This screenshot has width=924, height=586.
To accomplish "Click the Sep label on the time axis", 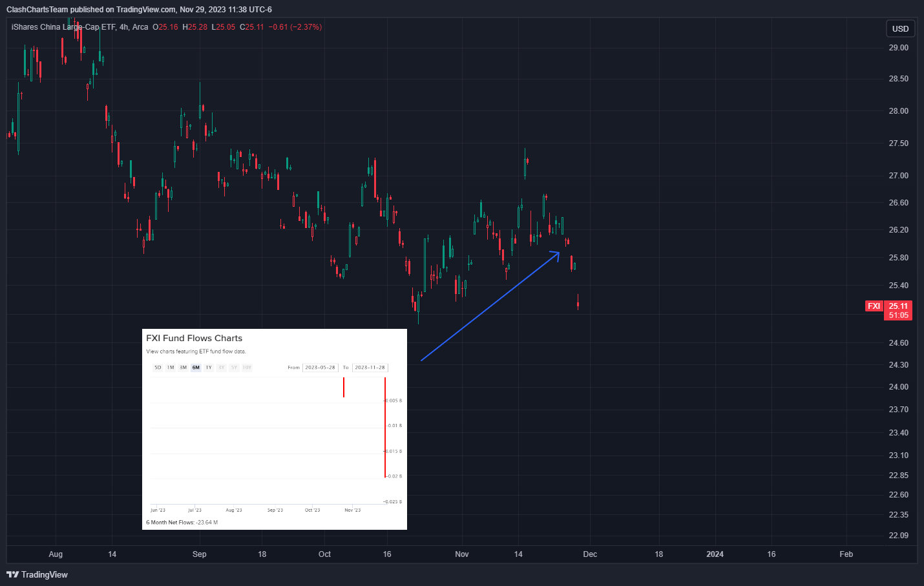I will 200,554.
